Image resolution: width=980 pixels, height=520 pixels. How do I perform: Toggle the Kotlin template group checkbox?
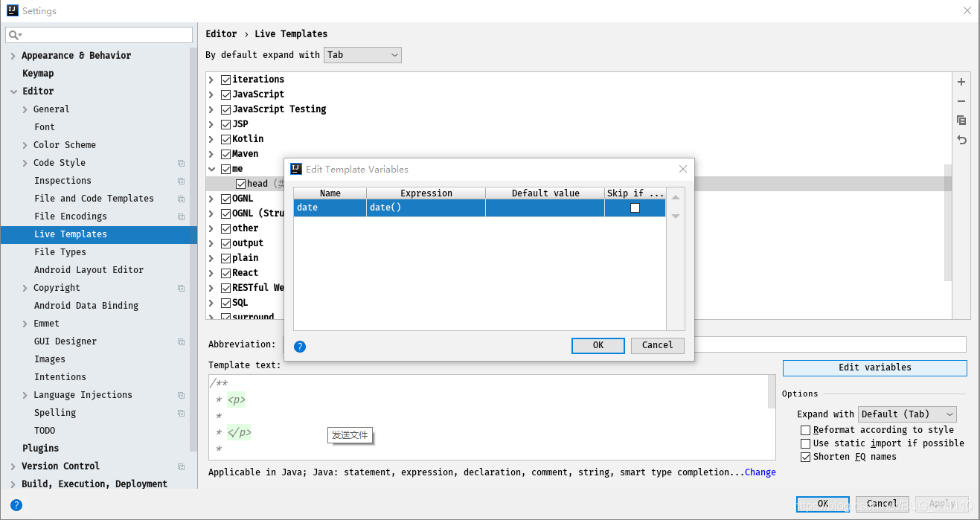(225, 138)
